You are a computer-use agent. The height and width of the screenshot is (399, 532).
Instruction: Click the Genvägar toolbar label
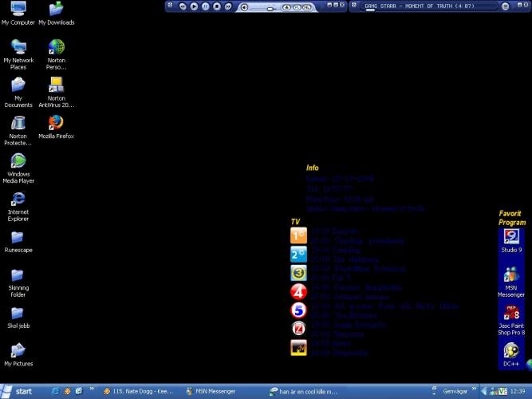pyautogui.click(x=455, y=391)
